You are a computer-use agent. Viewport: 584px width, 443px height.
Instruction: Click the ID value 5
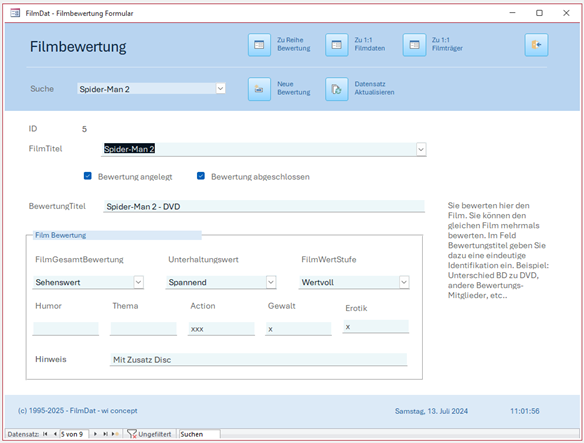[x=84, y=129]
